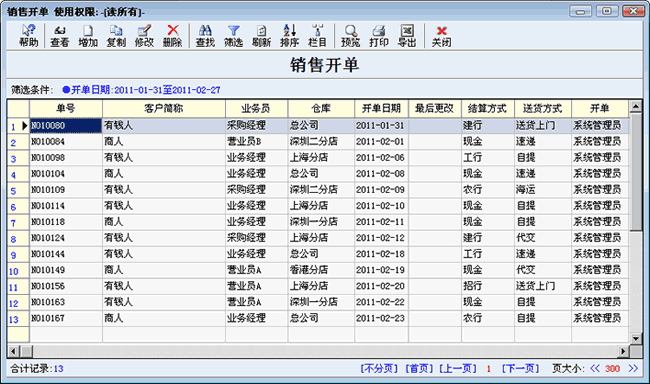Screen dimensions: 650x384
Task: Click the 结算方式 column header
Action: coord(488,109)
